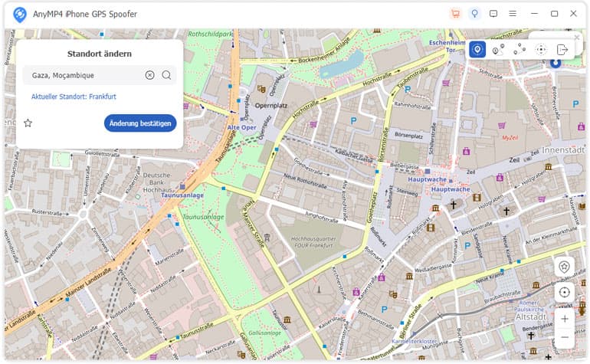Screen dimensions: 590x364
Task: Click the magnifier search icon
Action: tap(166, 75)
